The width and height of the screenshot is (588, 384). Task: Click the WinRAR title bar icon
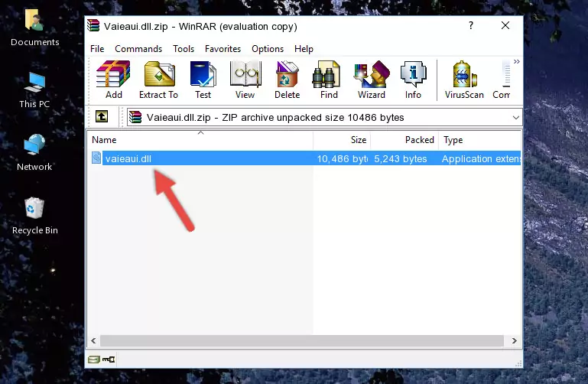[93, 25]
